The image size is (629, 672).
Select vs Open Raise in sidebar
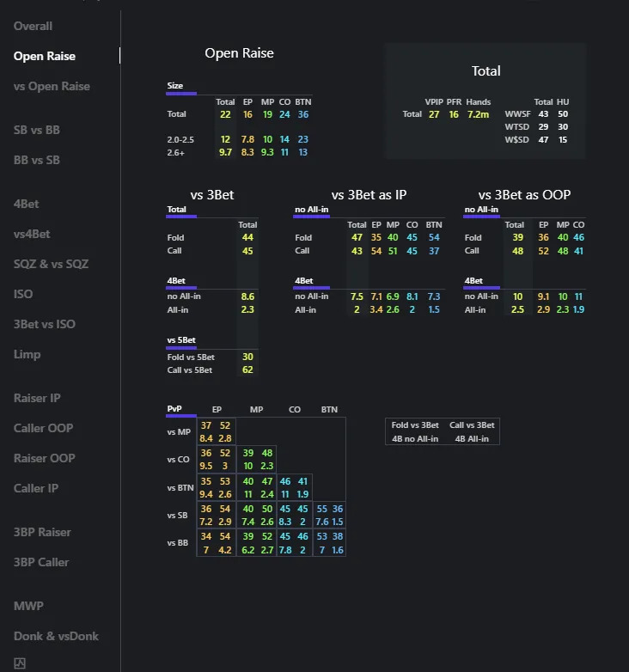[x=52, y=86]
